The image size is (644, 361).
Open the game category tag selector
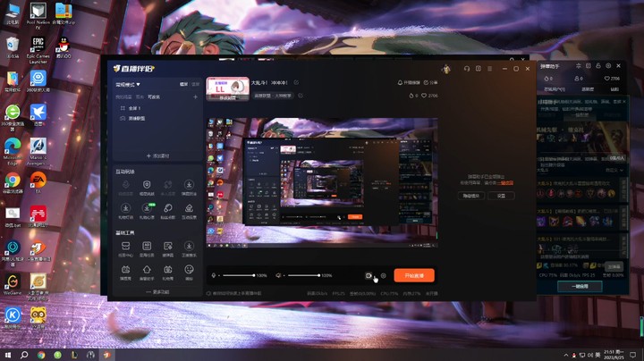point(273,96)
